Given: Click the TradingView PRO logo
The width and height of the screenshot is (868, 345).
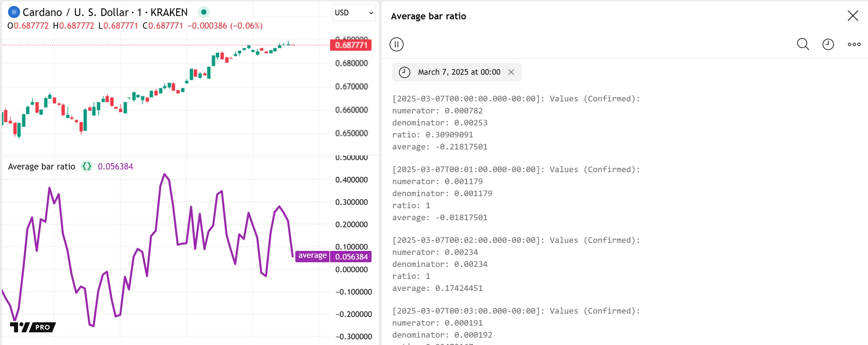Looking at the screenshot, I should click(33, 327).
